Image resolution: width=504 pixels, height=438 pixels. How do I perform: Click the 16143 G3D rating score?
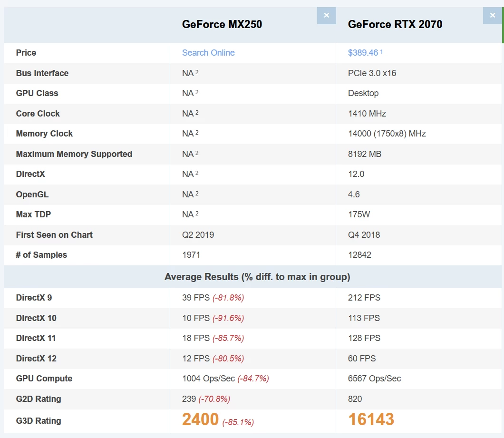tap(371, 419)
